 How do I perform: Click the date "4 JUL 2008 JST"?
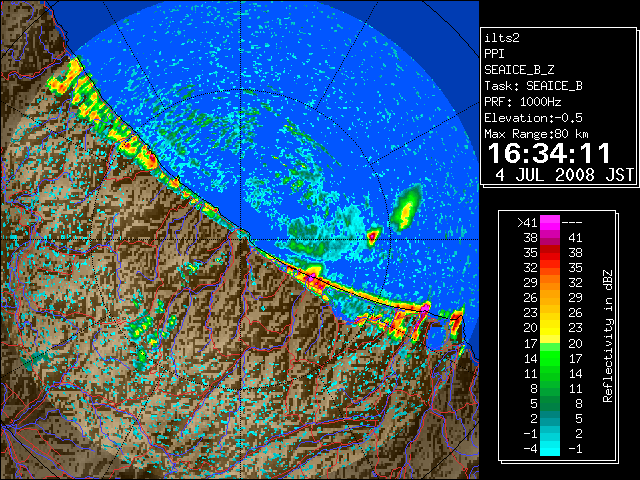pyautogui.click(x=564, y=175)
